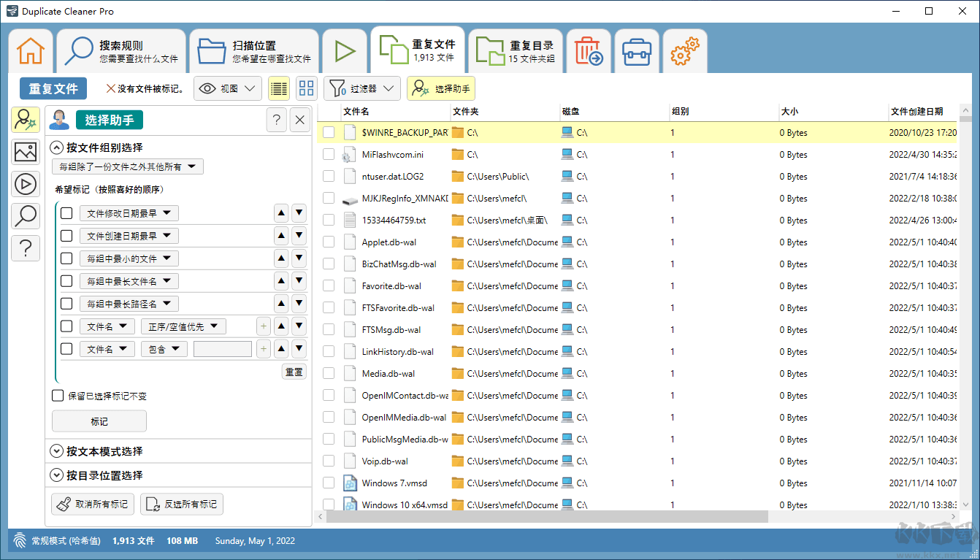Move 每组中最小的文件 rule down
This screenshot has height=560, width=980.
point(299,258)
